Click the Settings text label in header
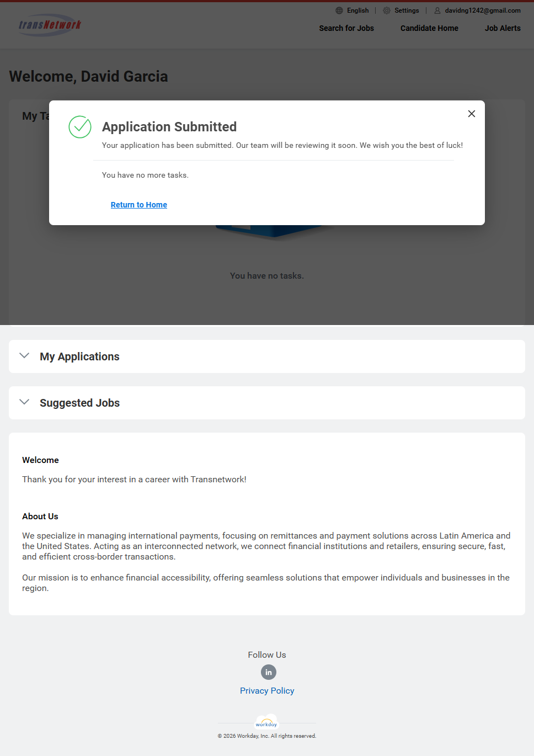Viewport: 534px width, 756px height. [x=407, y=10]
